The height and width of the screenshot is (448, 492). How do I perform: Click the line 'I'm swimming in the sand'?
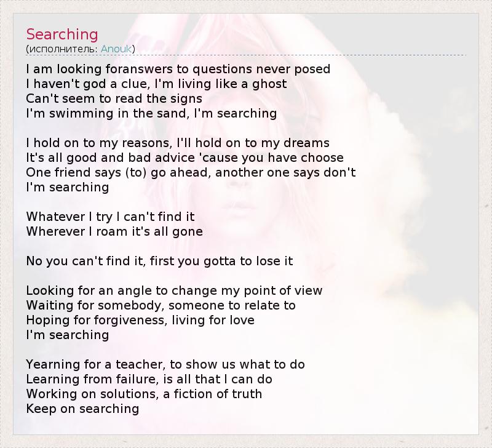click(x=151, y=113)
